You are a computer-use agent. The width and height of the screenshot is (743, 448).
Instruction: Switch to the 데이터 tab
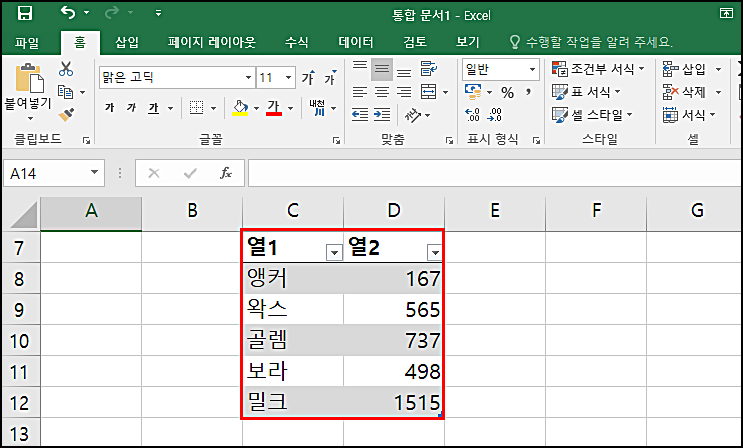[x=356, y=43]
